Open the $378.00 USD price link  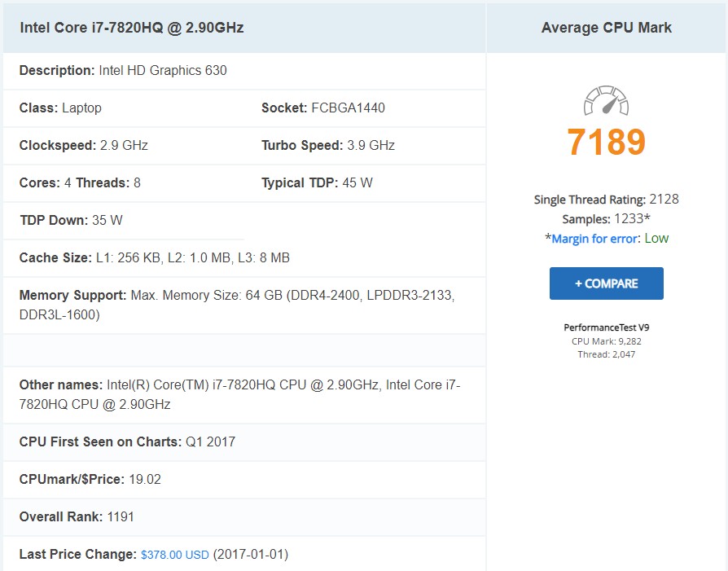(x=174, y=555)
